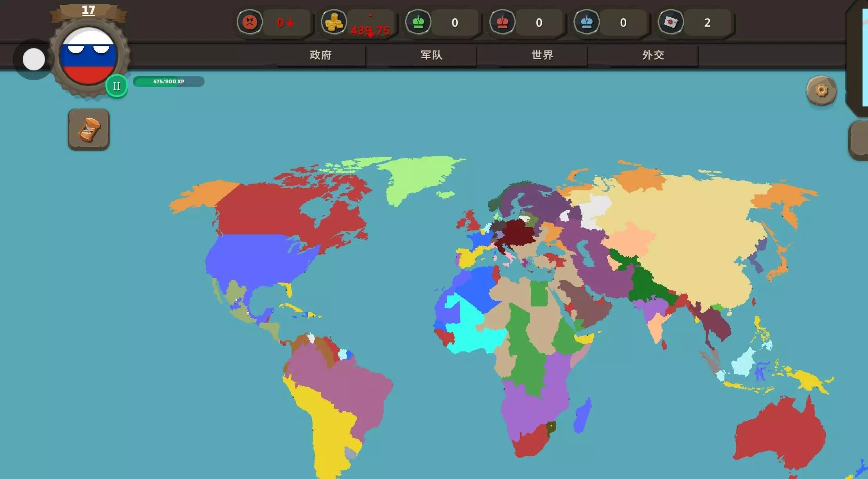Click the blue king crown icon
The image size is (868, 479).
point(586,22)
